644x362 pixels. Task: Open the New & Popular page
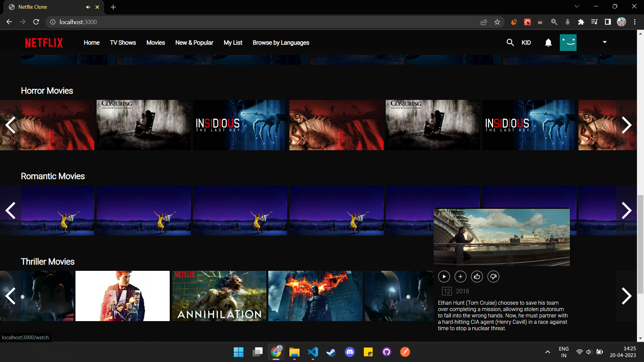click(x=194, y=43)
